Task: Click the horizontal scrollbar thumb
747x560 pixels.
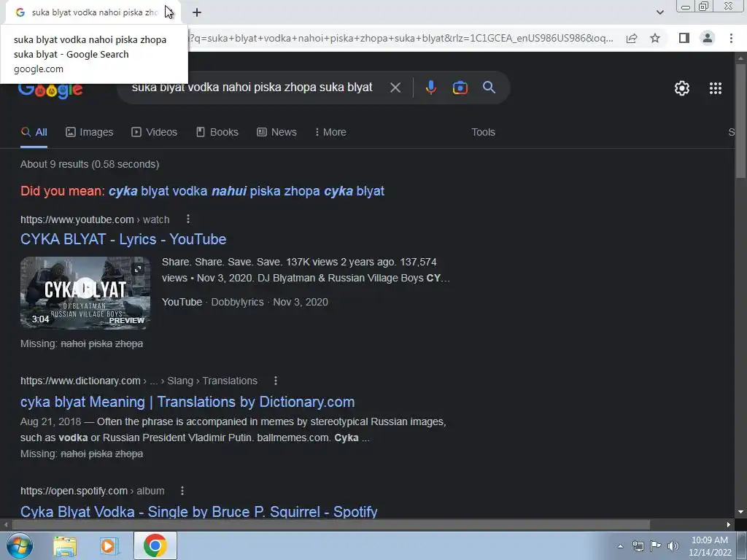Action: [330, 525]
